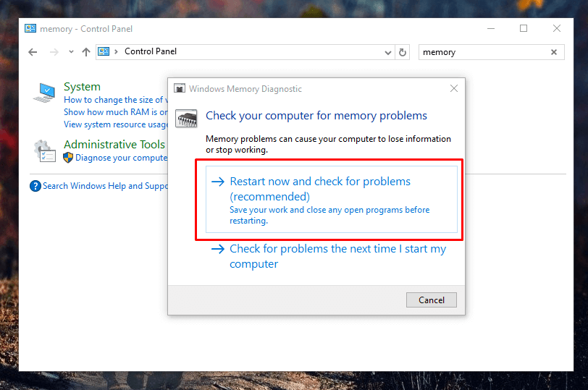Click inside the memory search field

coord(484,52)
